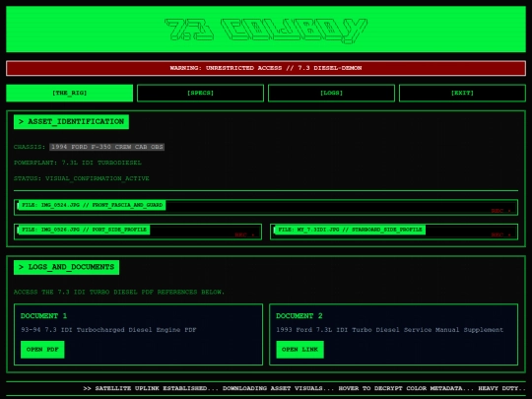Viewport: 532px width, 399px height.
Task: Click the DOCUMENT 1 heading
Action: click(x=43, y=316)
